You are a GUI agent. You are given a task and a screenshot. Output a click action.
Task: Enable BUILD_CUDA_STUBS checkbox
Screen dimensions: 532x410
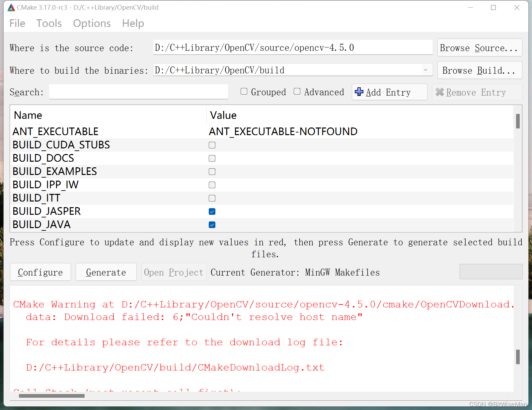(212, 145)
